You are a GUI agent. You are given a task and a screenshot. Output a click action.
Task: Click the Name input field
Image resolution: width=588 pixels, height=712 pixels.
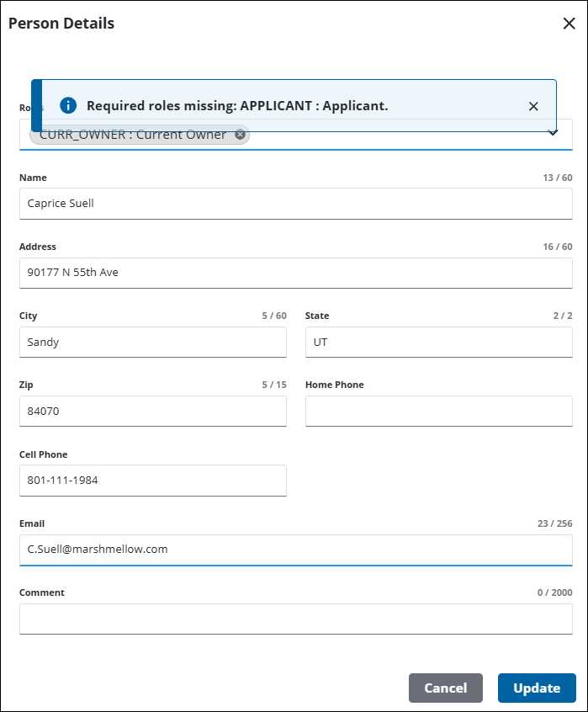296,204
